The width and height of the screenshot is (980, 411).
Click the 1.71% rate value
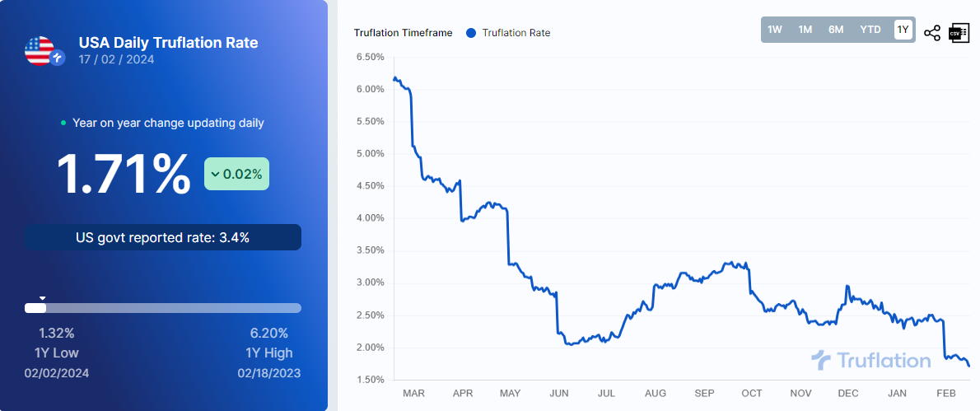(x=124, y=173)
